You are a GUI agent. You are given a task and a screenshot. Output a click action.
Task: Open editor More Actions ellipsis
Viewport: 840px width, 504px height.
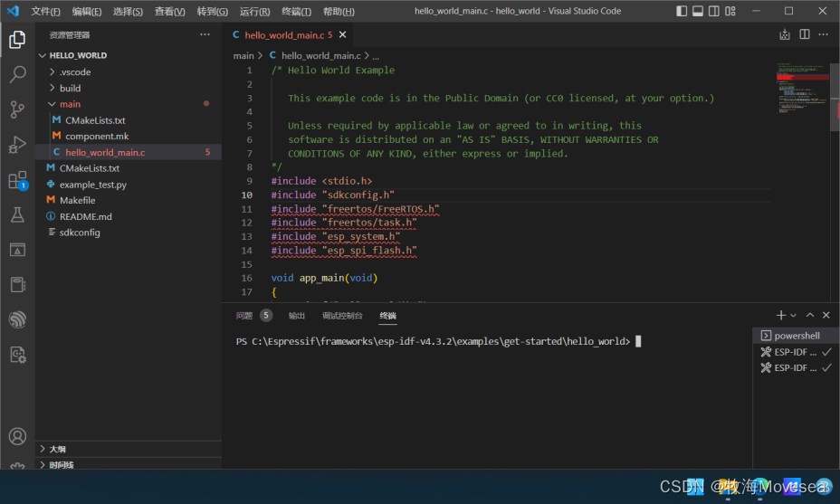point(824,34)
